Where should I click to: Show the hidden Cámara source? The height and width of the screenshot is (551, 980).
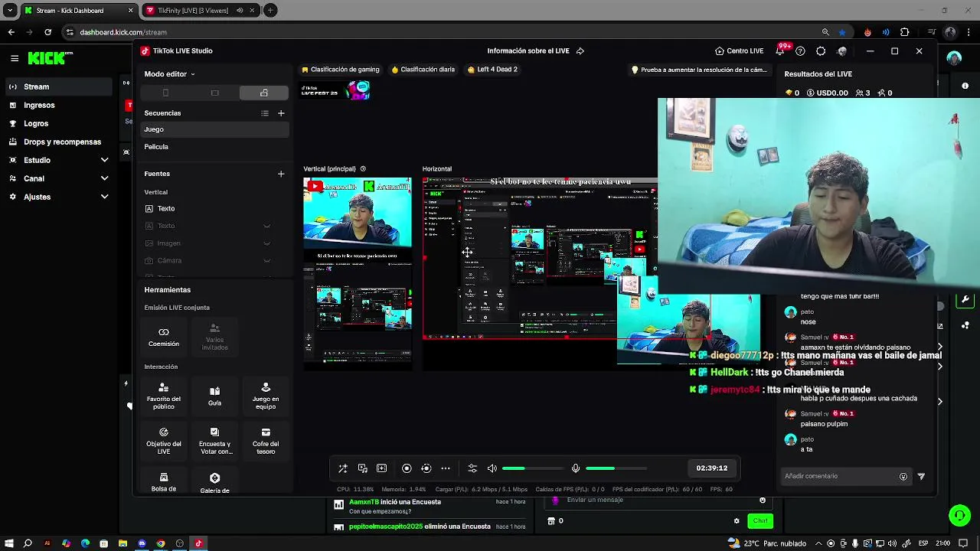pos(266,261)
